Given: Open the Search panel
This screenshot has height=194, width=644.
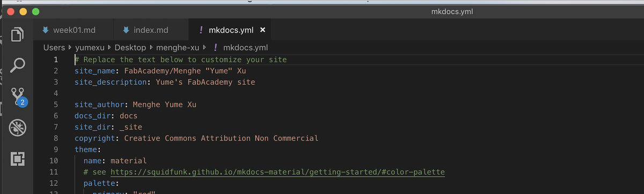Looking at the screenshot, I should pos(18,65).
